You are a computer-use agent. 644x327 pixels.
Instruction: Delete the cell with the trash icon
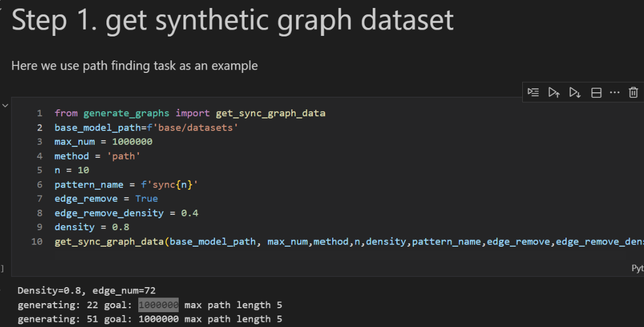[x=633, y=92]
